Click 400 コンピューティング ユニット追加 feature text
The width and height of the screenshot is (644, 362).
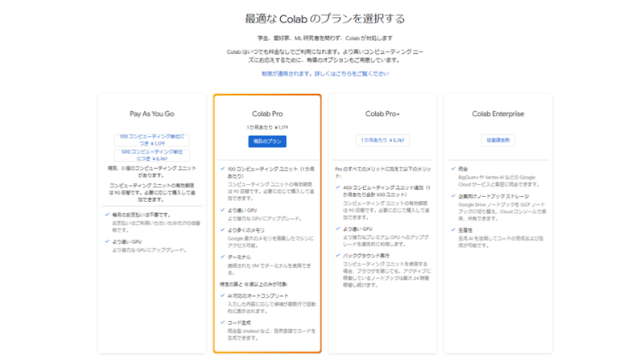tap(386, 191)
